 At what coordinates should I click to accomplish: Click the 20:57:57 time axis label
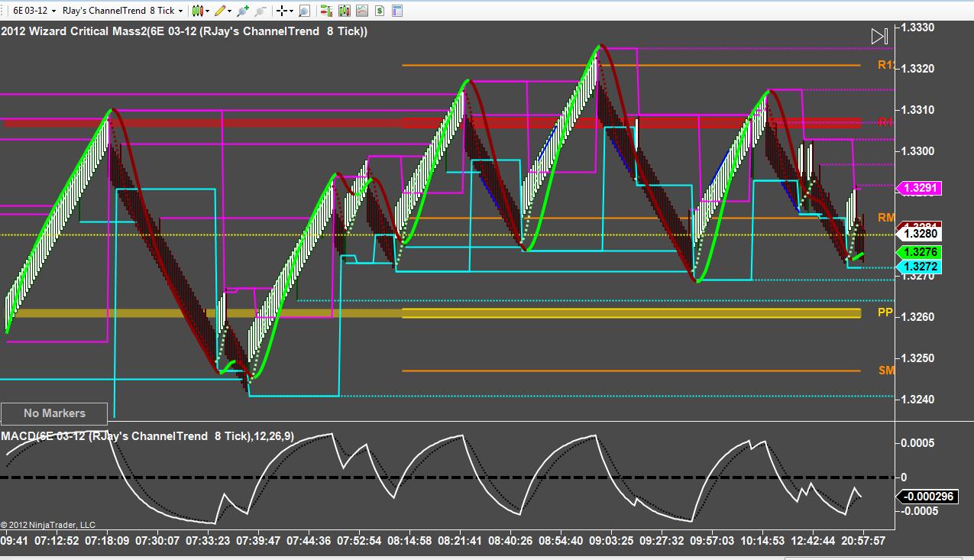(863, 541)
